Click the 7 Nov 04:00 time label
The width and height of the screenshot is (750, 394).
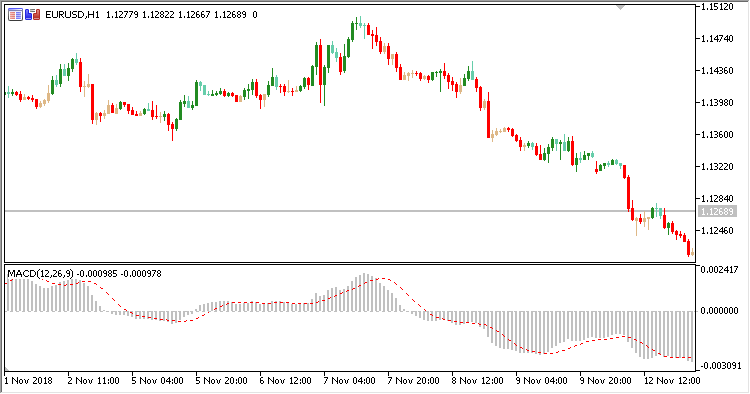pos(350,381)
